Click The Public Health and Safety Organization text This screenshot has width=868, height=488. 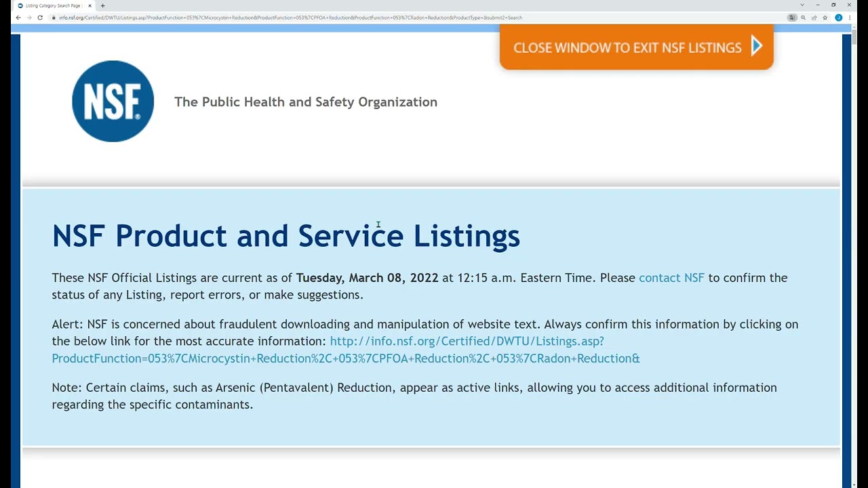pyautogui.click(x=306, y=102)
